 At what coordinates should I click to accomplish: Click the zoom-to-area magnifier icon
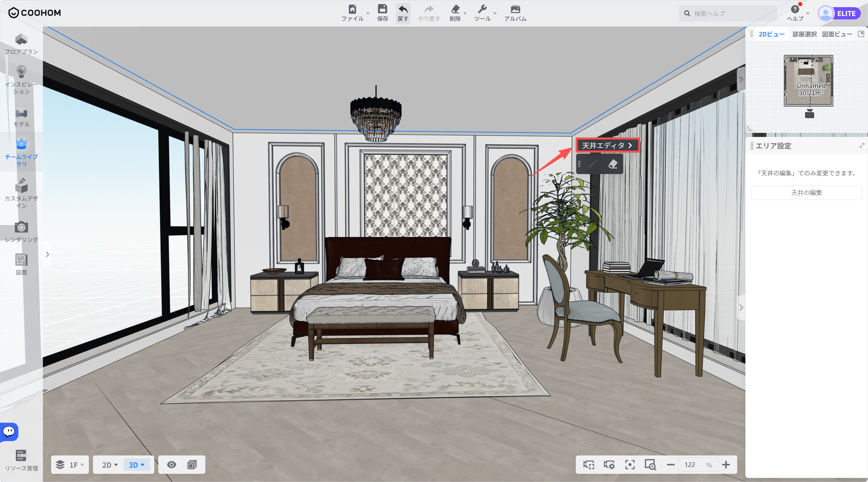[650, 465]
